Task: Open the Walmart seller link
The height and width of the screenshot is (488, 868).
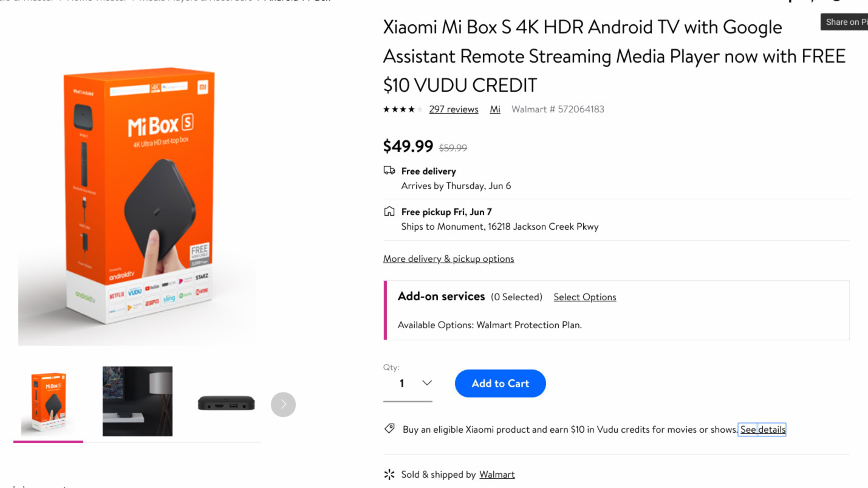Action: coord(496,475)
